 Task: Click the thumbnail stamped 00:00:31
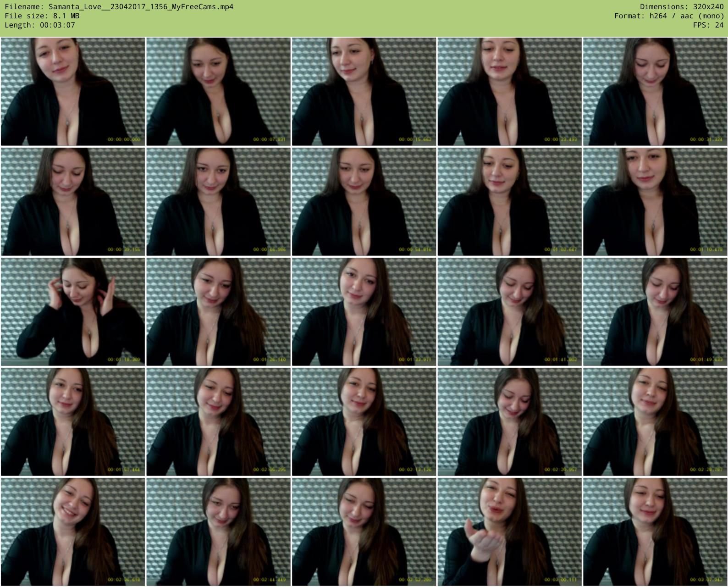click(x=655, y=92)
